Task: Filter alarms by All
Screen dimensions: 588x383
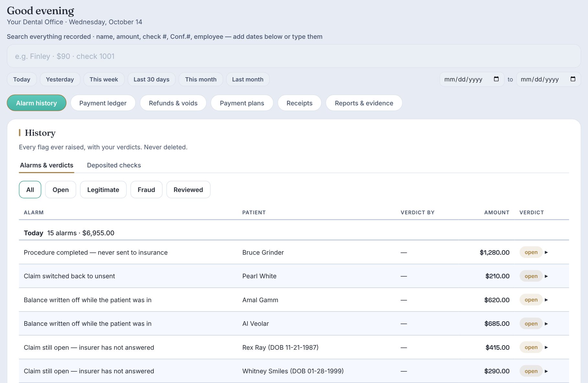Action: coord(30,190)
